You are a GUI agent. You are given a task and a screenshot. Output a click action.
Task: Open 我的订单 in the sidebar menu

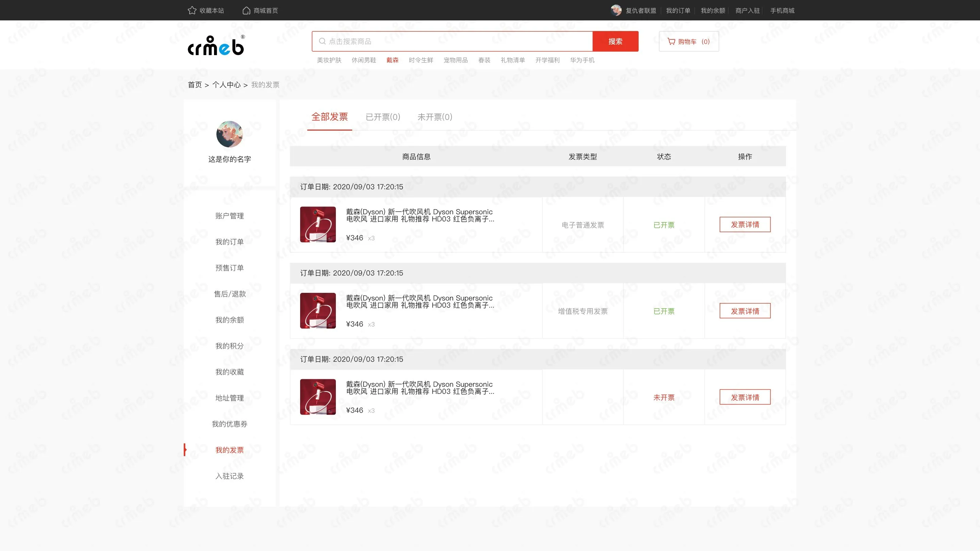click(x=230, y=242)
